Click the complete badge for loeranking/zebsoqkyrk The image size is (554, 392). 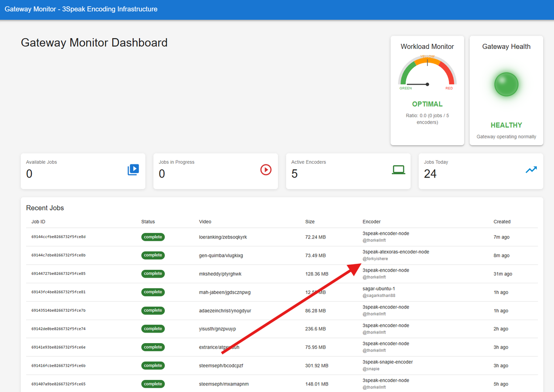(153, 237)
